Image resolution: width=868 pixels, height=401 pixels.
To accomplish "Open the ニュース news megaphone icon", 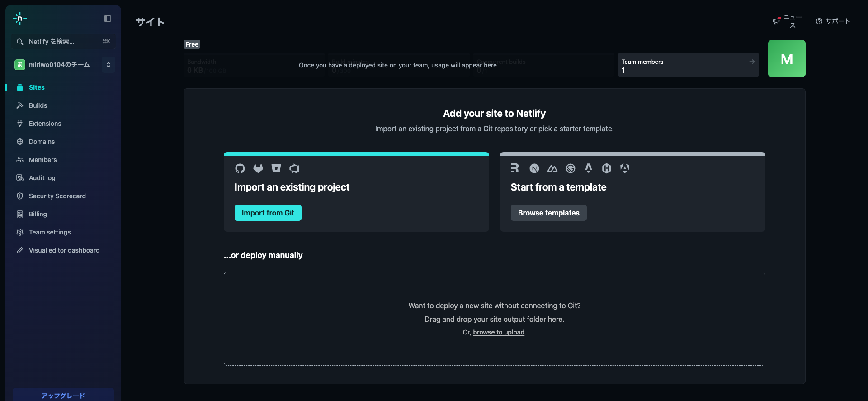I will (777, 21).
